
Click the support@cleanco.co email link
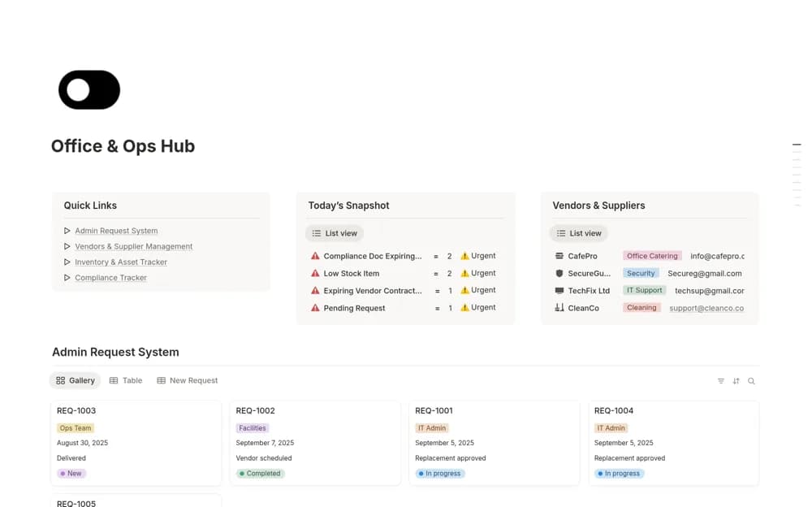(x=706, y=308)
